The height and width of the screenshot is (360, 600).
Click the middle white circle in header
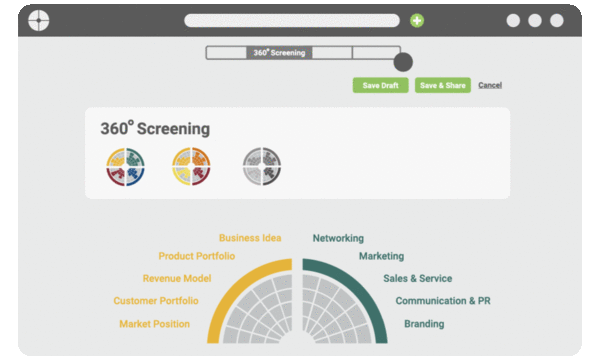pos(535,20)
